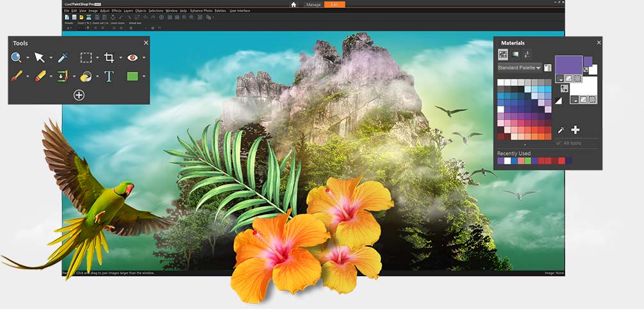Viewport: 644px width, 309px height.
Task: Select the Crop tool
Action: (109, 58)
